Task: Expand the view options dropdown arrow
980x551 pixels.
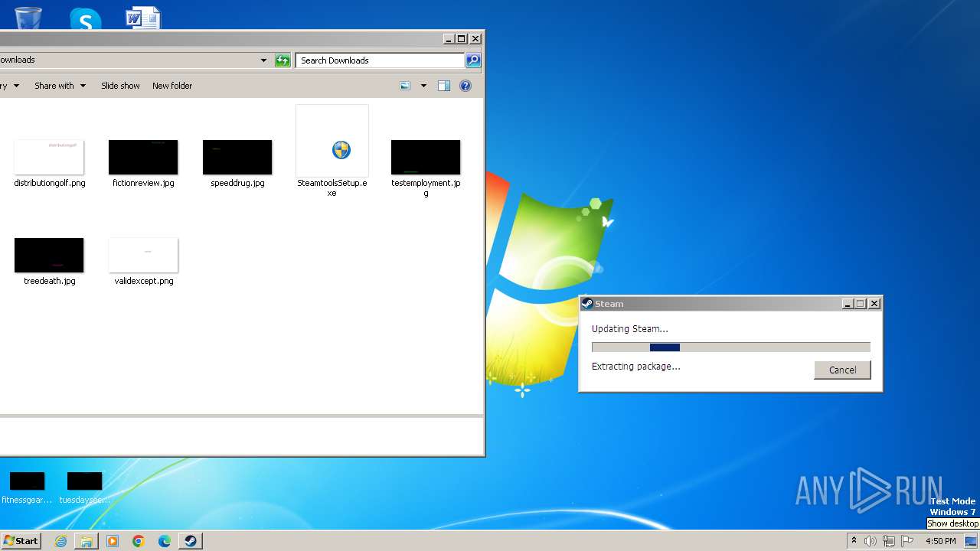Action: [x=423, y=86]
